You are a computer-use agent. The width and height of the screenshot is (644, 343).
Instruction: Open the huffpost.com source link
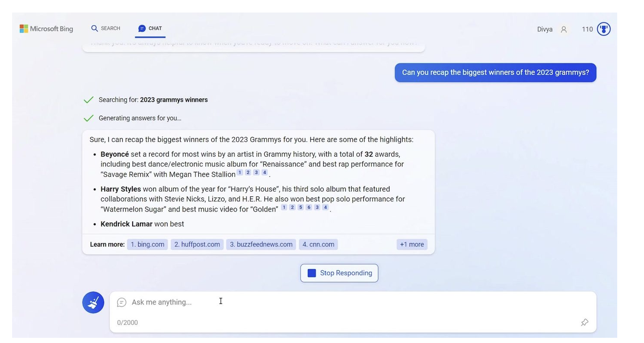[197, 245]
